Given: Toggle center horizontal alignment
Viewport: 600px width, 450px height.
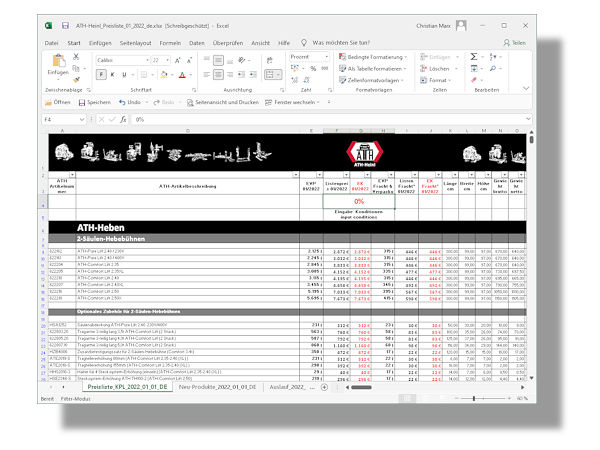Looking at the screenshot, I should click(x=218, y=75).
